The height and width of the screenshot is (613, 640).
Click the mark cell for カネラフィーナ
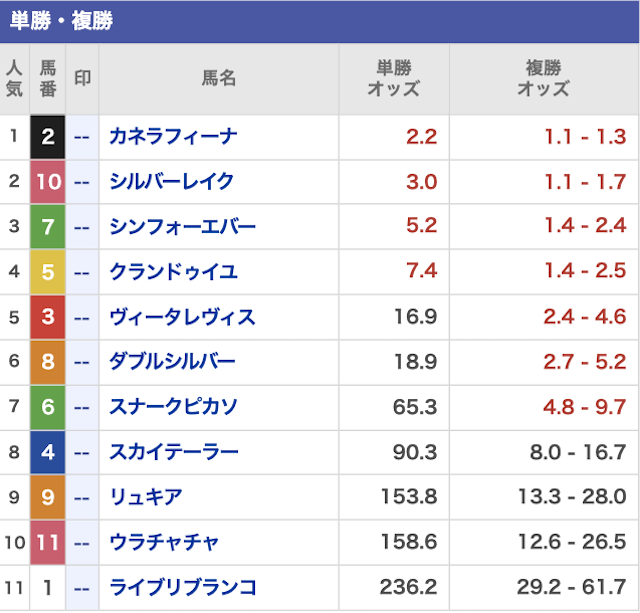tap(82, 137)
